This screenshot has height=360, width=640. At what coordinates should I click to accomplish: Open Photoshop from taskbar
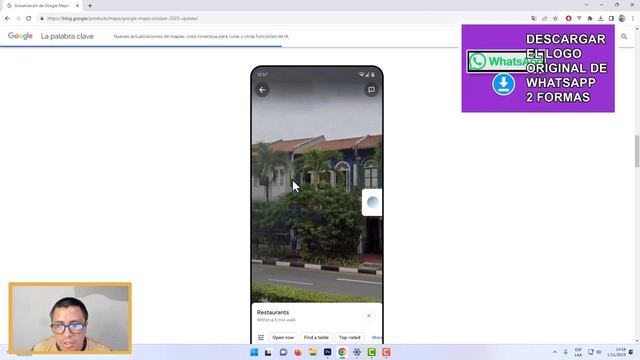[327, 352]
